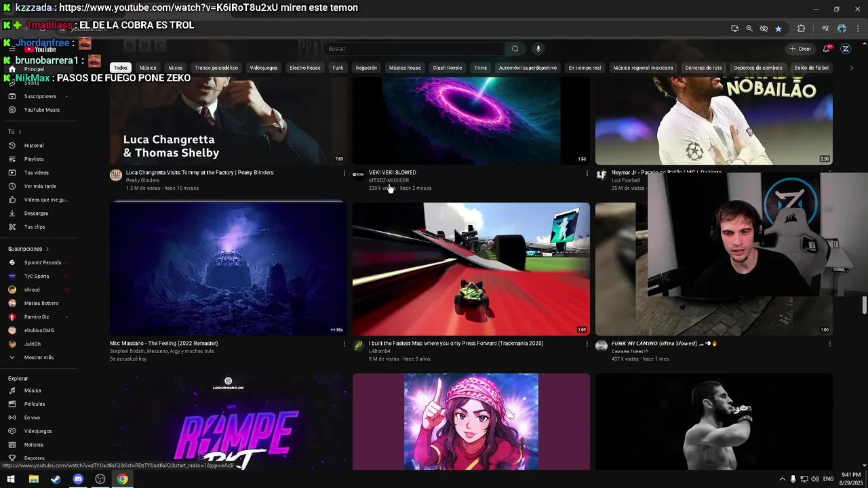Open options for Luca Changretta video
This screenshot has width=868, height=488.
tap(344, 174)
